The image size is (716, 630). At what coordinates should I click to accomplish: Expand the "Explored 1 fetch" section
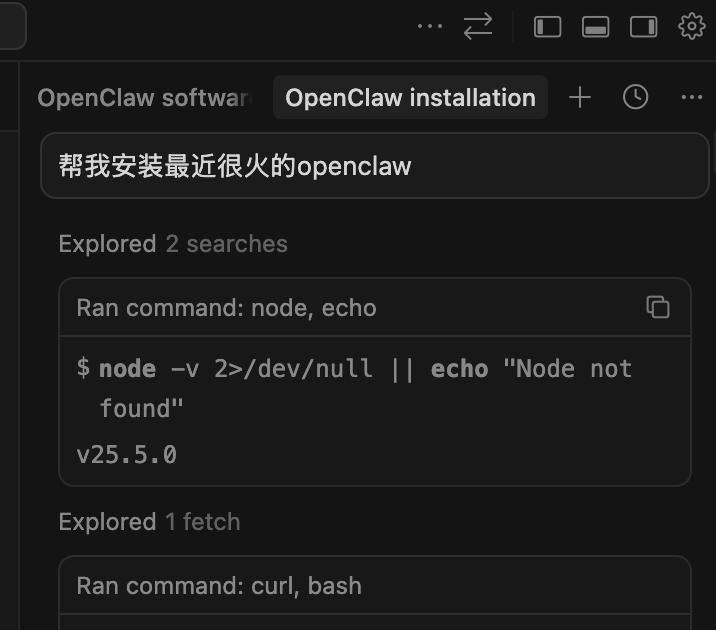[x=149, y=522]
